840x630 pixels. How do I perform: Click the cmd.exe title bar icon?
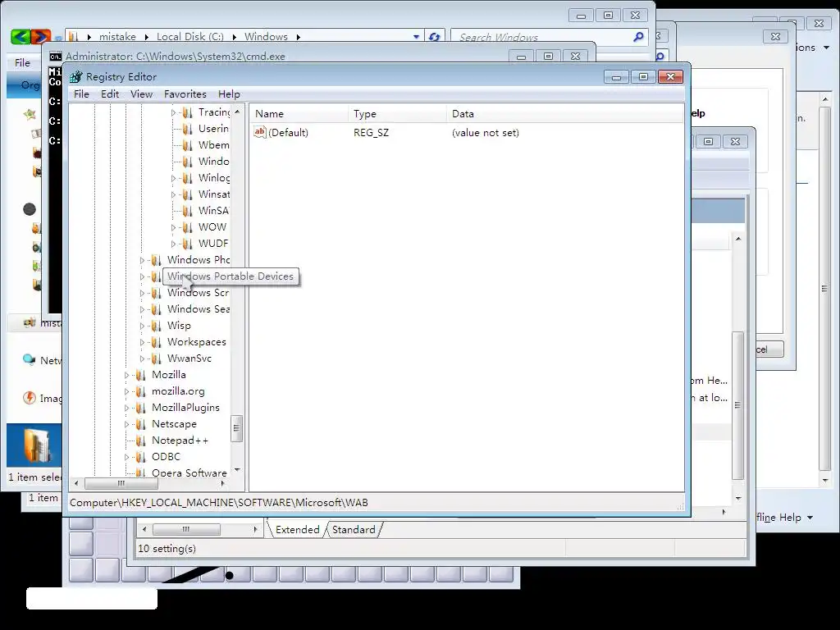pos(56,57)
